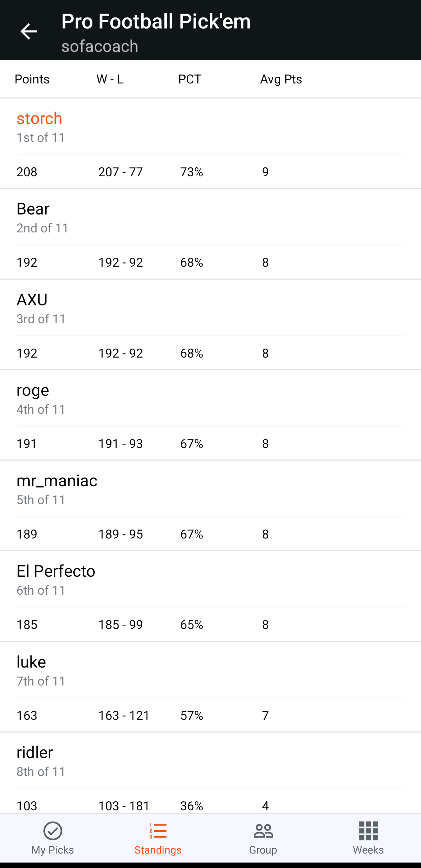This screenshot has width=421, height=868.
Task: Tap the back arrow icon
Action: 28,32
